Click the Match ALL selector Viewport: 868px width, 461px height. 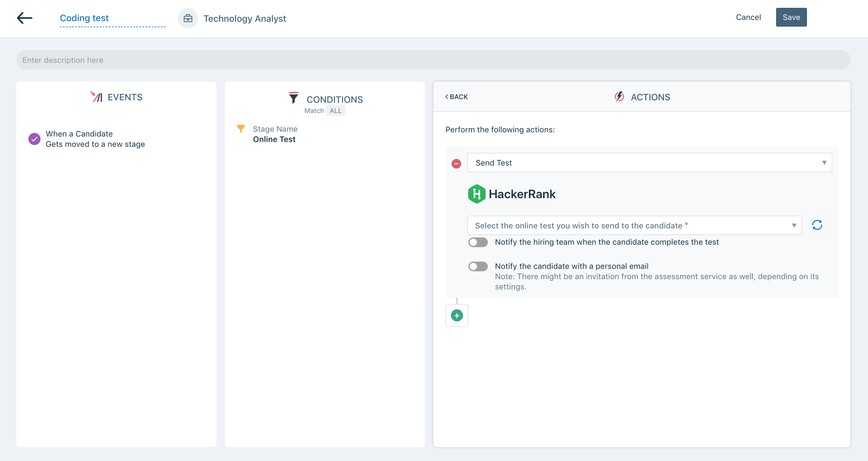coord(335,111)
